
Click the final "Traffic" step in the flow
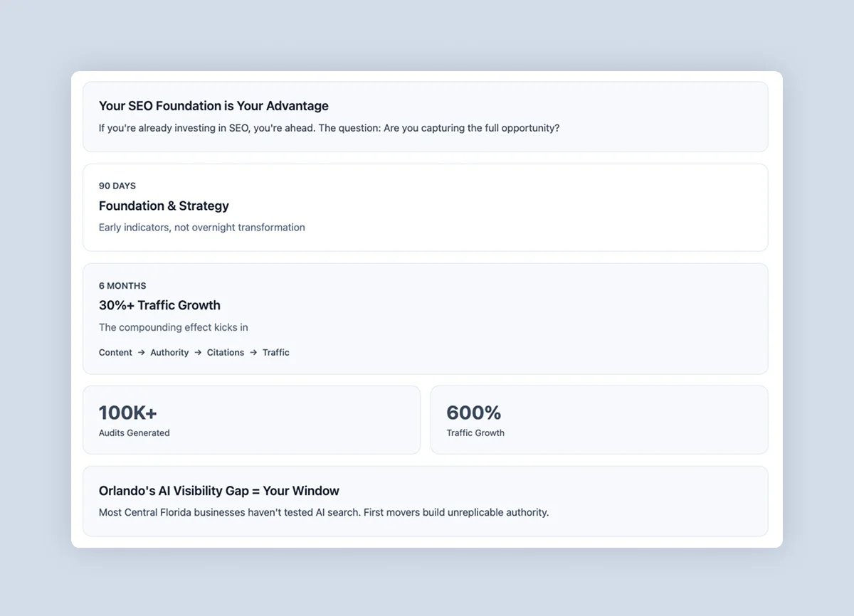(276, 353)
